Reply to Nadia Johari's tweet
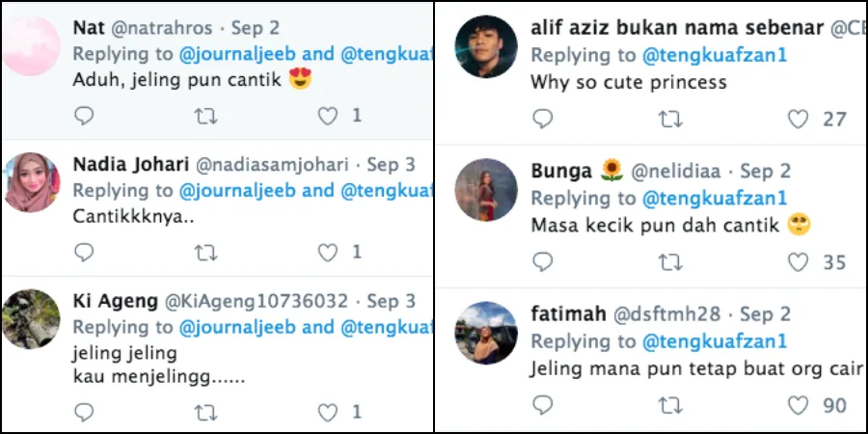Image resolution: width=868 pixels, height=434 pixels. pyautogui.click(x=85, y=253)
